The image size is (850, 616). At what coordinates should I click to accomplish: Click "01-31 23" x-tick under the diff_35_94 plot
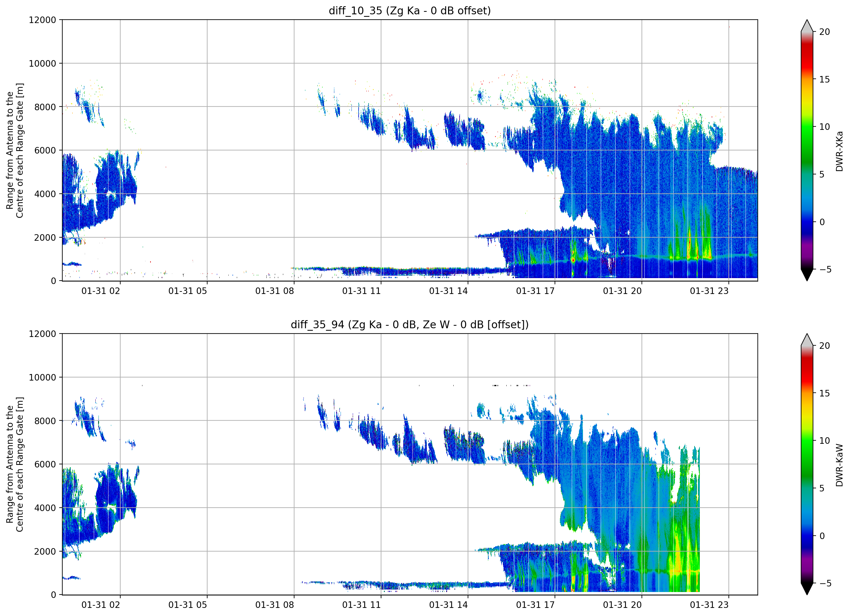709,605
